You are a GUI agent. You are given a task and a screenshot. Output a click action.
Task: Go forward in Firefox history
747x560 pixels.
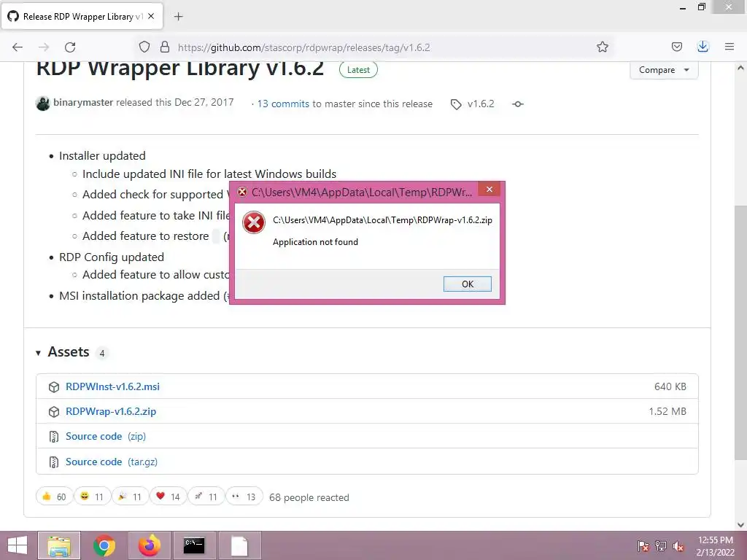44,47
